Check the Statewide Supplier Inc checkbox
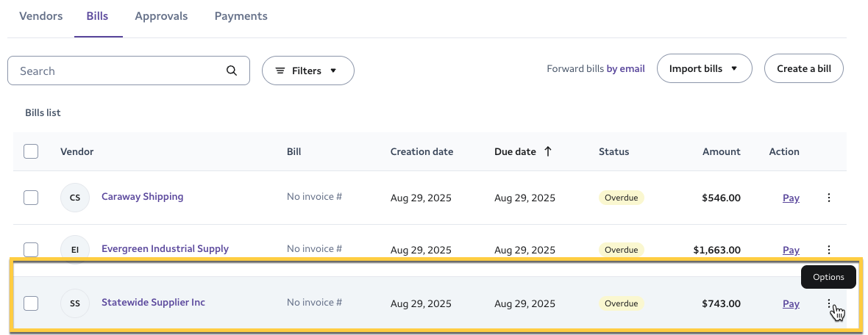Screen dimensions: 868x335 click(31, 303)
